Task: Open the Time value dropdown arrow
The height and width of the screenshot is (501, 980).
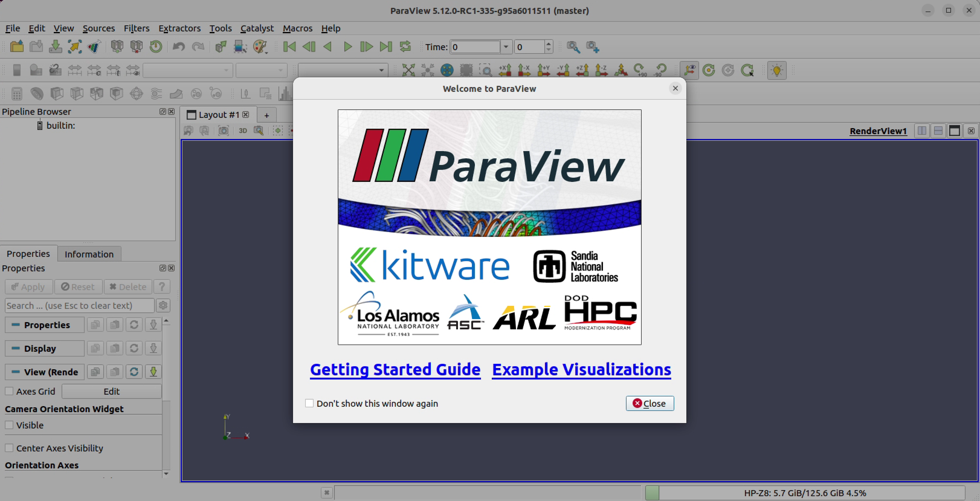Action: tap(506, 47)
